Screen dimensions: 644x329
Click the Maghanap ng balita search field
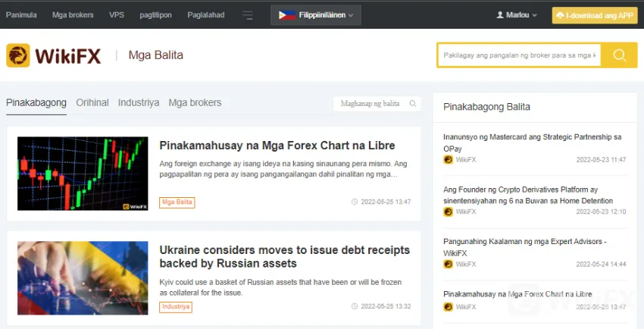coord(377,104)
